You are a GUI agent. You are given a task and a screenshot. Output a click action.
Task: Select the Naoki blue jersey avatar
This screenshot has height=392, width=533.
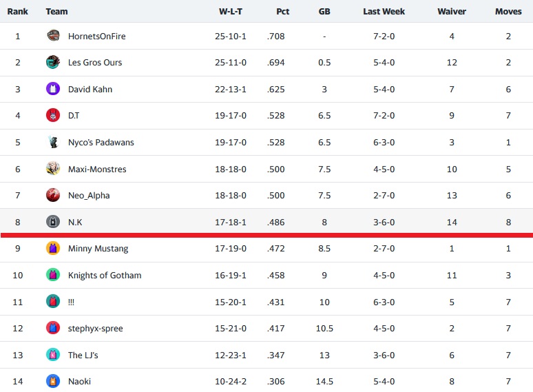click(x=53, y=381)
